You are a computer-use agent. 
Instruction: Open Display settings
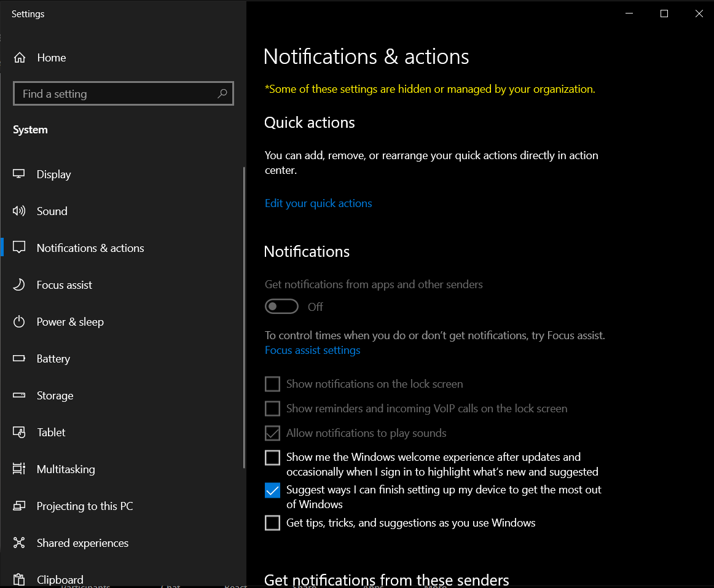click(x=53, y=174)
